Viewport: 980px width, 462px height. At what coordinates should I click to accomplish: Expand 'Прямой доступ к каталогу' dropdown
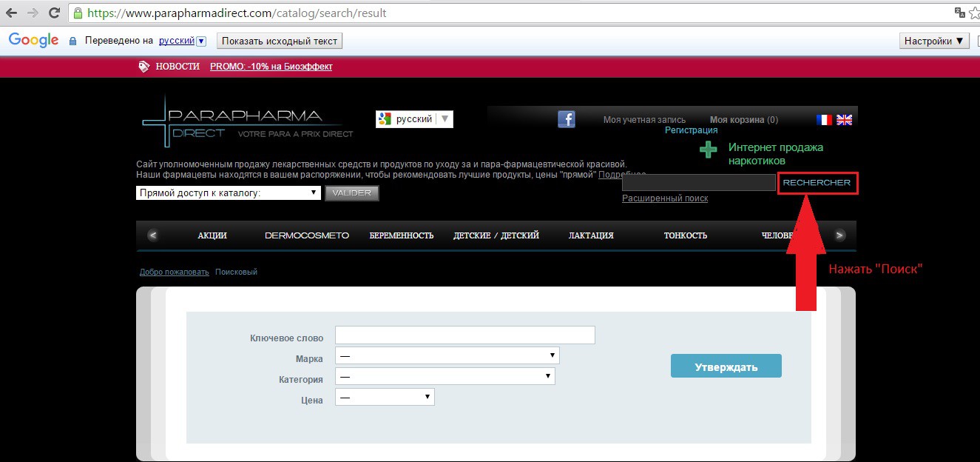tap(229, 193)
